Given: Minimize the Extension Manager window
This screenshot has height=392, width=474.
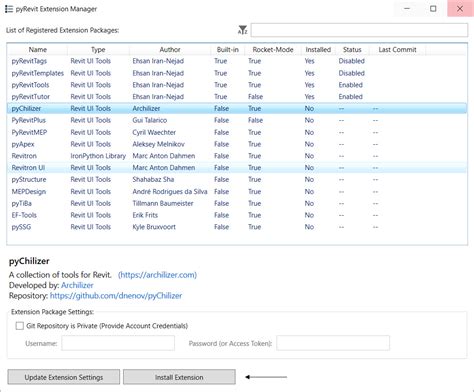Looking at the screenshot, I should tap(407, 9).
